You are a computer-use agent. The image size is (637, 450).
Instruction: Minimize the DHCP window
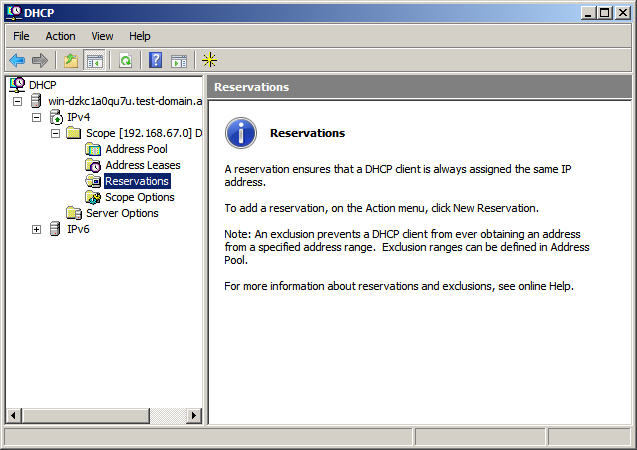587,13
